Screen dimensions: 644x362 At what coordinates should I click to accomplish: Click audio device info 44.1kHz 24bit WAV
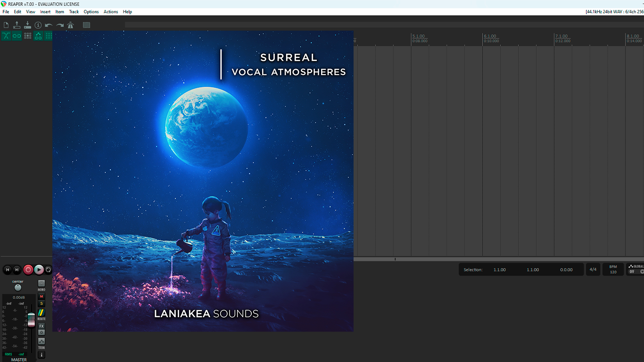pos(614,12)
